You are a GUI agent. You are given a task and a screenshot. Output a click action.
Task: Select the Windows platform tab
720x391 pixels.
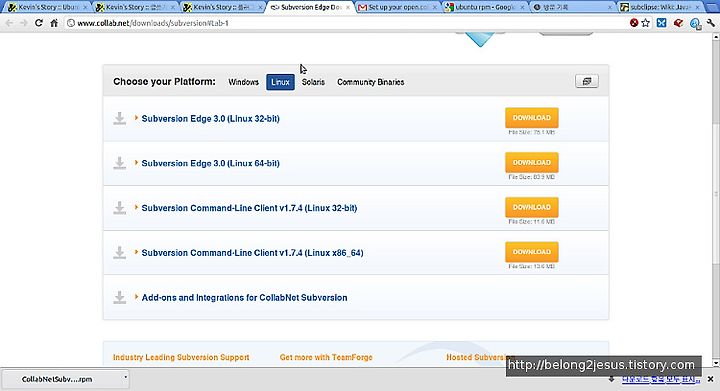tap(243, 82)
